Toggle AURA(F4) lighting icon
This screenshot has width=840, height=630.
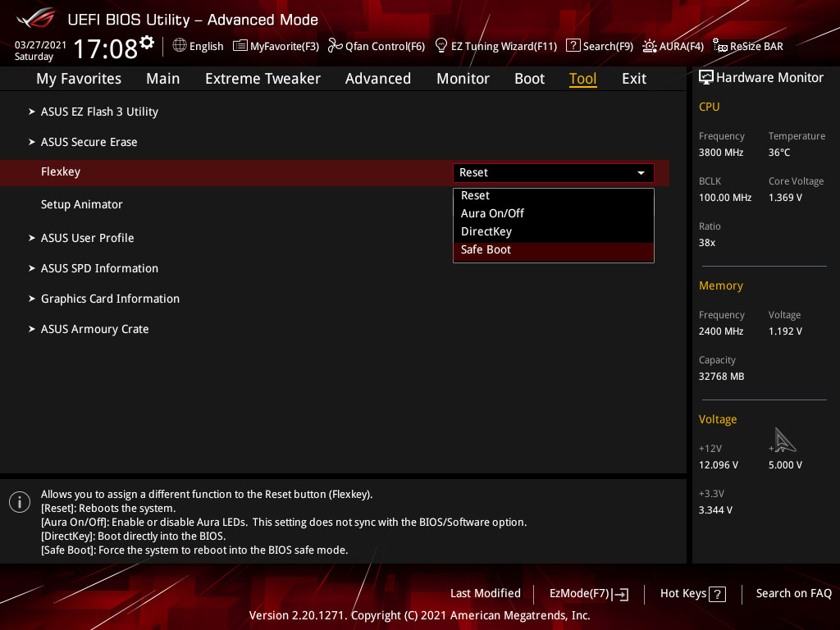pos(650,46)
